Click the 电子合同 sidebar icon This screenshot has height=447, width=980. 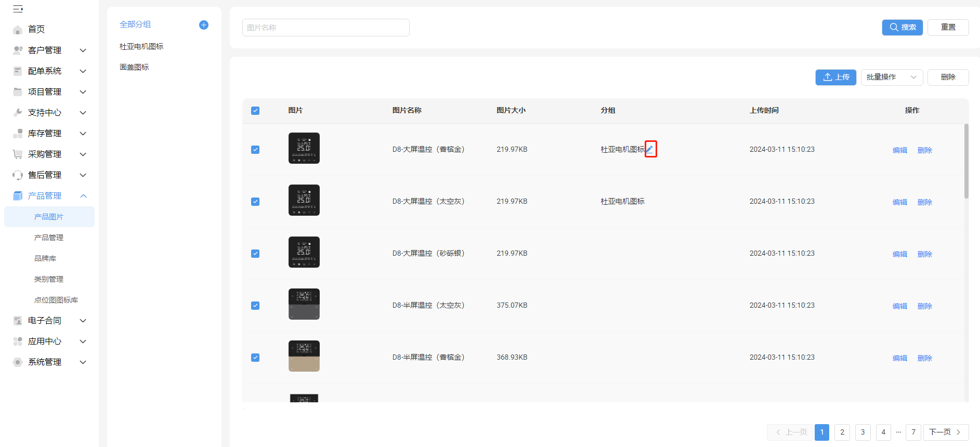[x=18, y=321]
